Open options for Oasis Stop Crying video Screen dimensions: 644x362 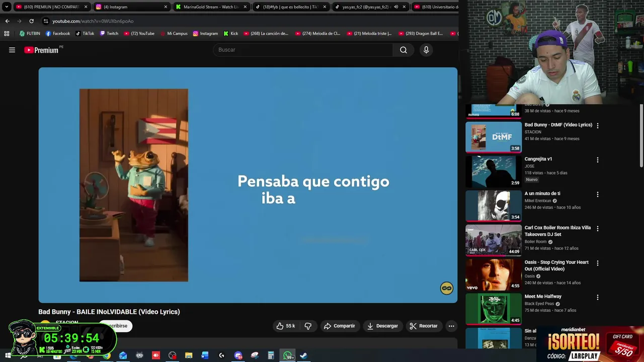(x=598, y=263)
